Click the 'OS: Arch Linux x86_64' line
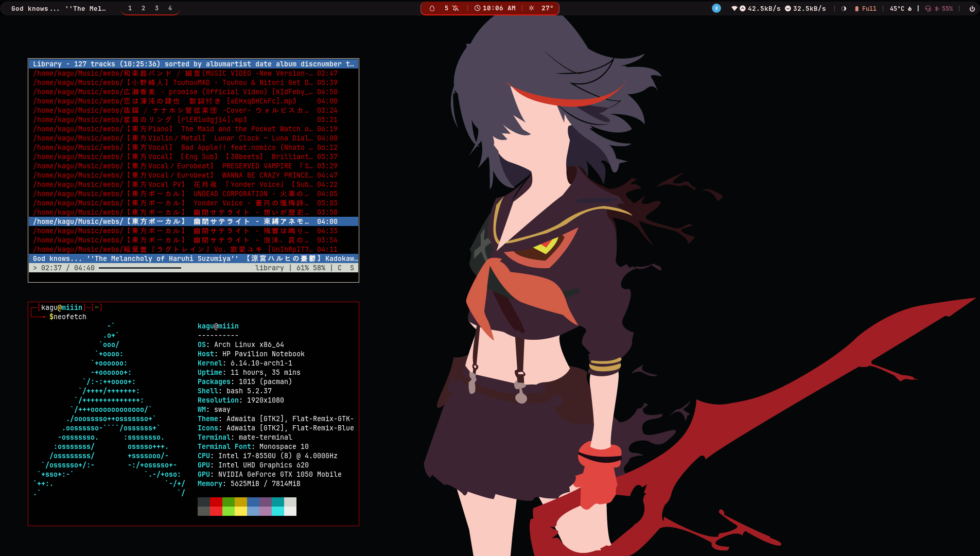The width and height of the screenshot is (980, 556). click(x=241, y=344)
